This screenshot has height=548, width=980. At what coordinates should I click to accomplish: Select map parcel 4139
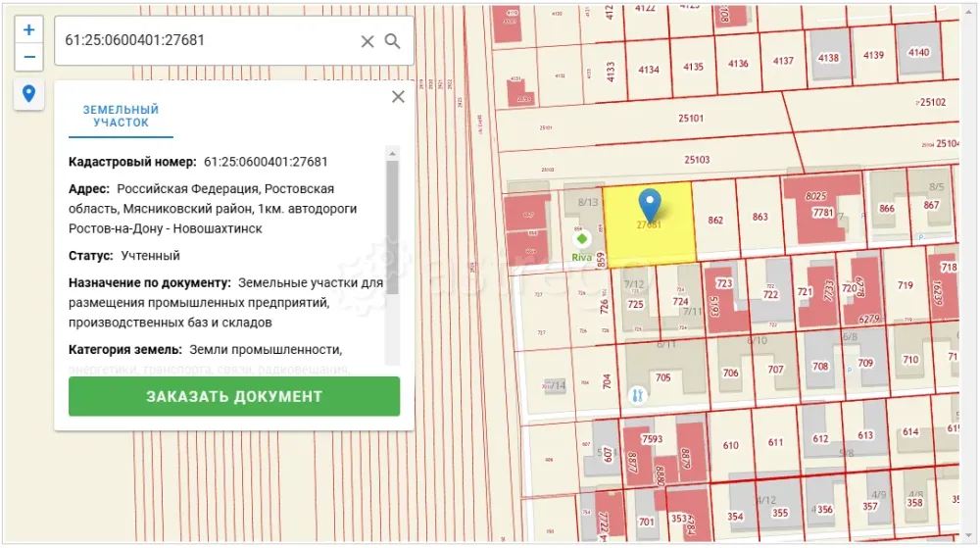[x=873, y=55]
